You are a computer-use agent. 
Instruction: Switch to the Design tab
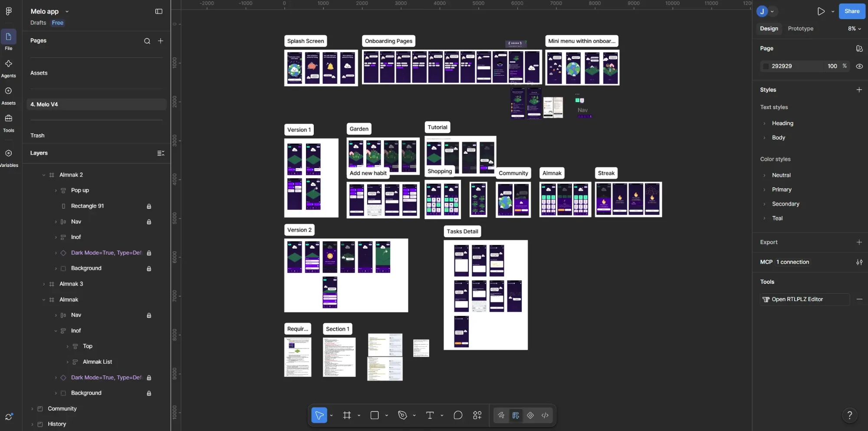point(769,29)
